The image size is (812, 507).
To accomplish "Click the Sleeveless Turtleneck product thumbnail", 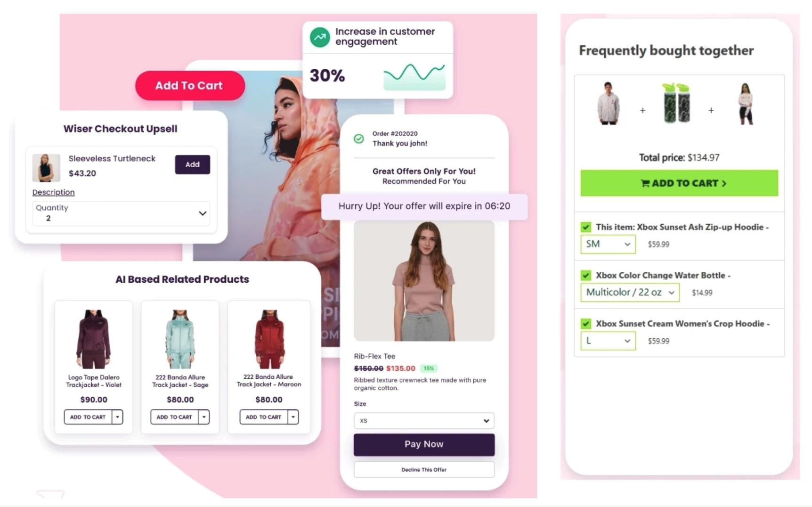I will (x=46, y=168).
